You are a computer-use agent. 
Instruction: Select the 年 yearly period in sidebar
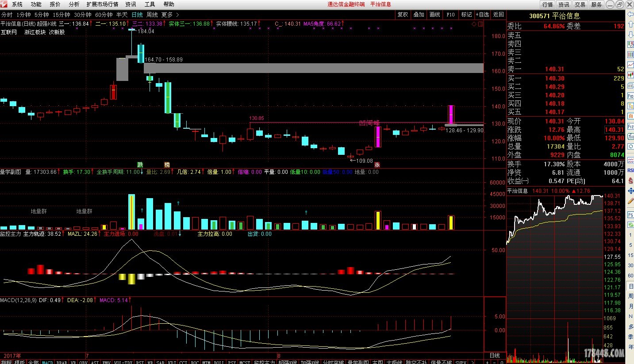(630, 347)
